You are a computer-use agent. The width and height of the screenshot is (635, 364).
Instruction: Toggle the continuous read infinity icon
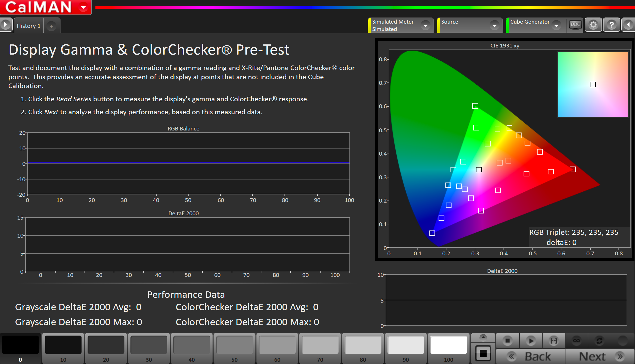576,341
